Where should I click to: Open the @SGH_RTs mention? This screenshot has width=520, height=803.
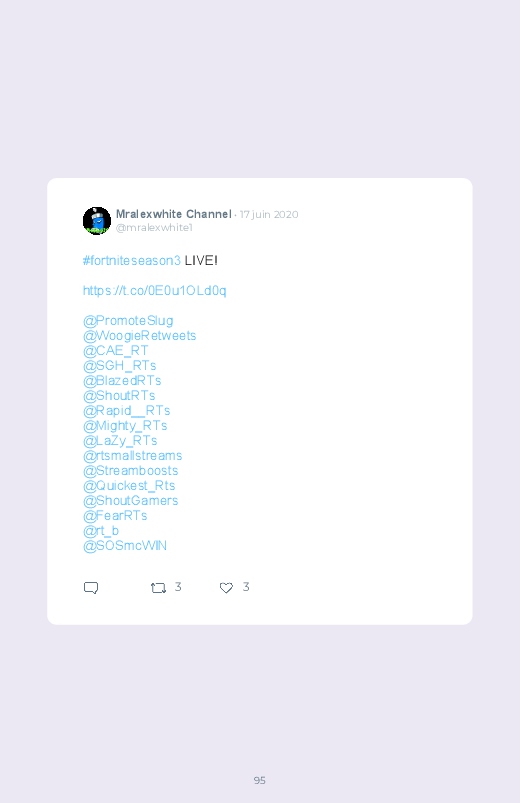click(119, 366)
